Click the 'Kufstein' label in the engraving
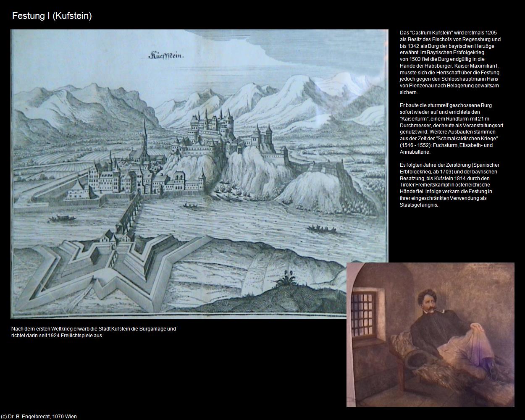Viewport: 525px width, 420px height. point(166,55)
